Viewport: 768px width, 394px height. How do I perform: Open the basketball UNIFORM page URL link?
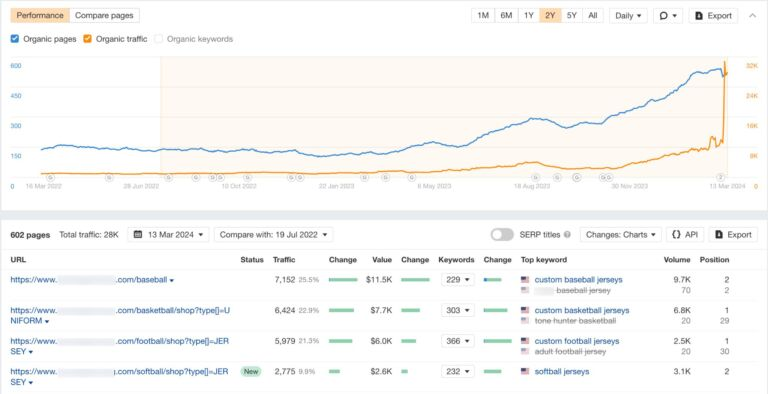click(120, 316)
